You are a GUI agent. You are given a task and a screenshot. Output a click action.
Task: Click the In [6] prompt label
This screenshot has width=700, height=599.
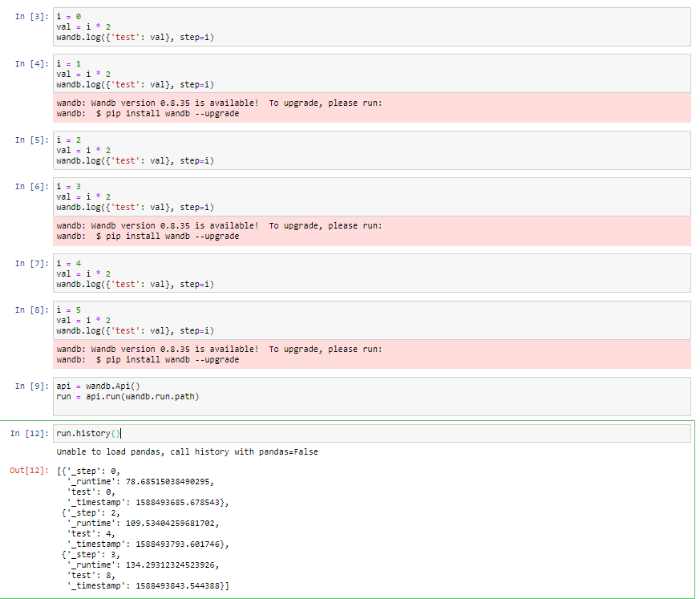(30, 186)
